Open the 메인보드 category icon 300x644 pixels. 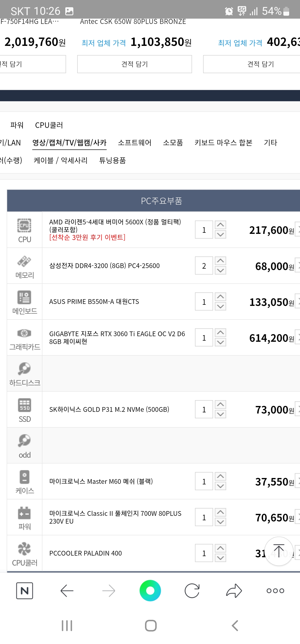tap(24, 297)
